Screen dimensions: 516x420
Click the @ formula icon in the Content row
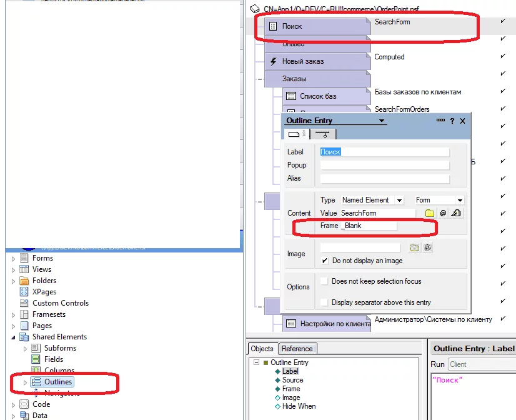click(x=443, y=213)
